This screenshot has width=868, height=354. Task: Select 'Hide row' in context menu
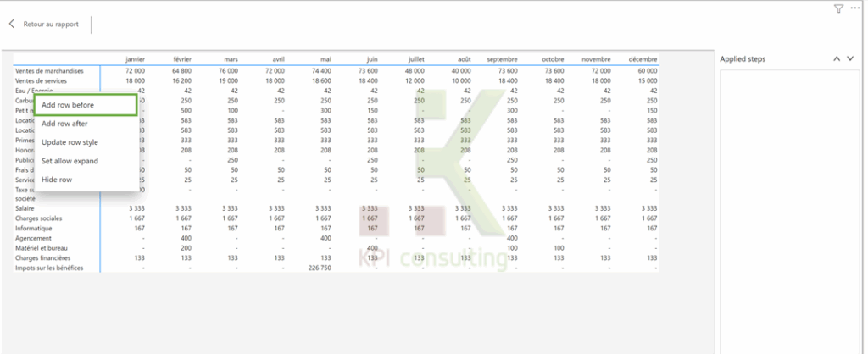point(57,180)
